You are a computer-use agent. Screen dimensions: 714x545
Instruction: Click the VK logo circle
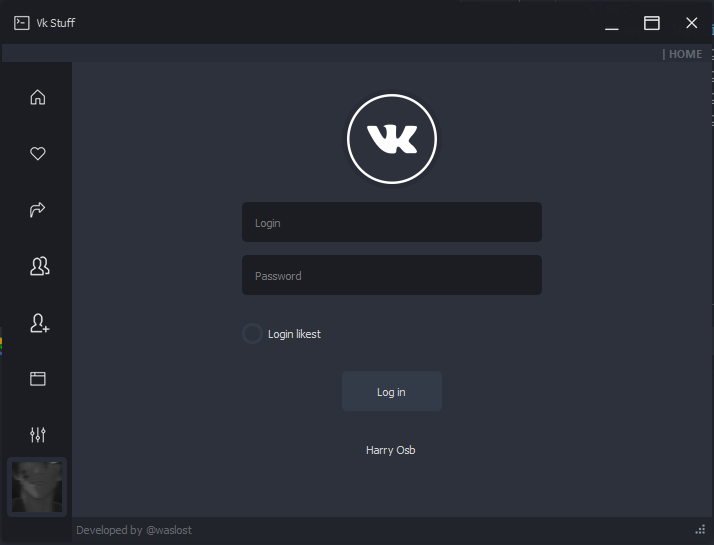click(392, 139)
